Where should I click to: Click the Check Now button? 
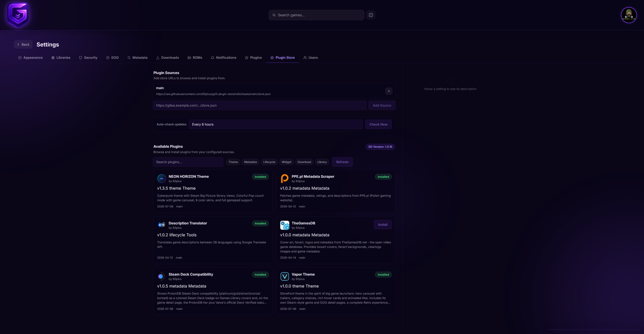pyautogui.click(x=378, y=124)
